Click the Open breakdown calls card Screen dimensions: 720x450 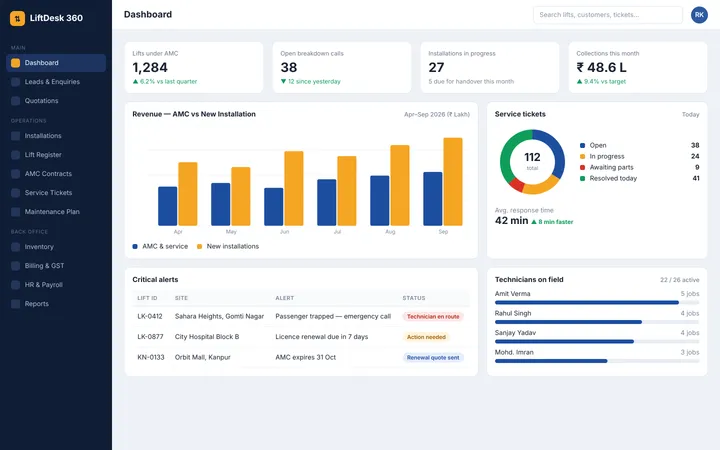tap(342, 68)
